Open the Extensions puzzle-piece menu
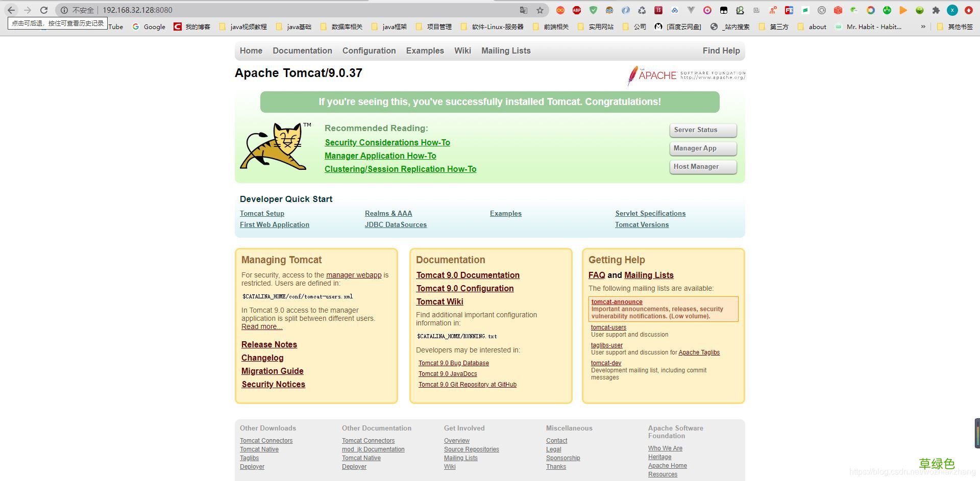 pos(936,10)
